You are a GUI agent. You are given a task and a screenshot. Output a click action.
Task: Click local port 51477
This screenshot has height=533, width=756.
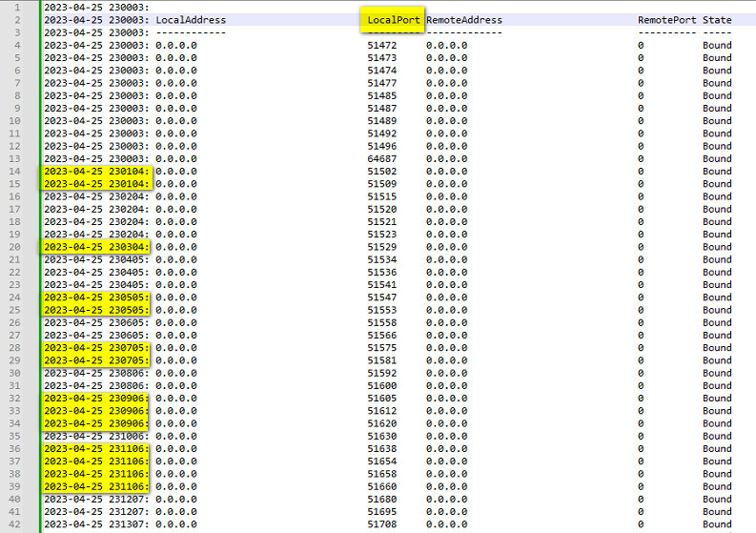pos(382,83)
